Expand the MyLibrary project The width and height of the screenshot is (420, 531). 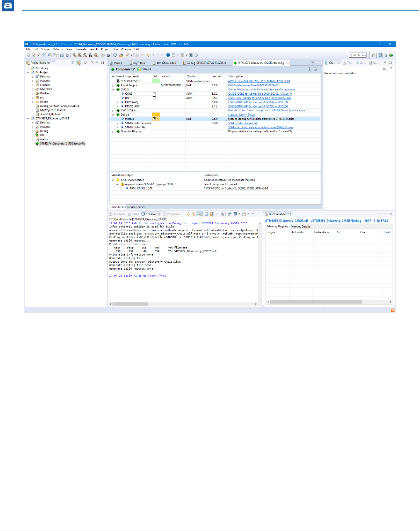pyautogui.click(x=28, y=68)
